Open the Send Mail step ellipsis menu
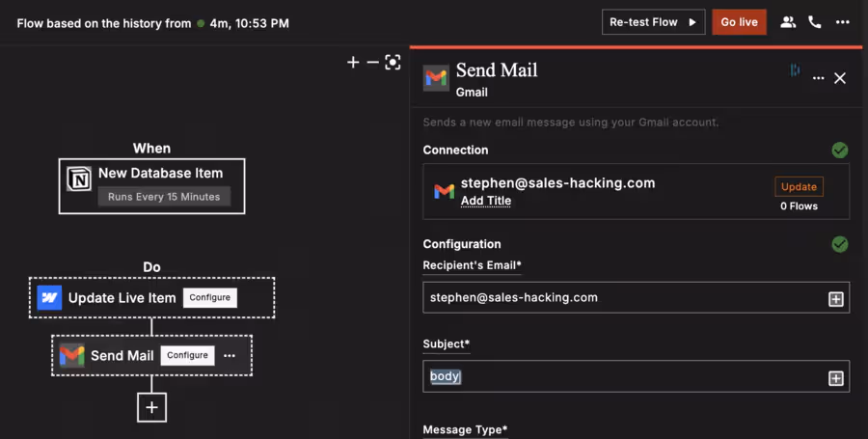 tap(230, 355)
